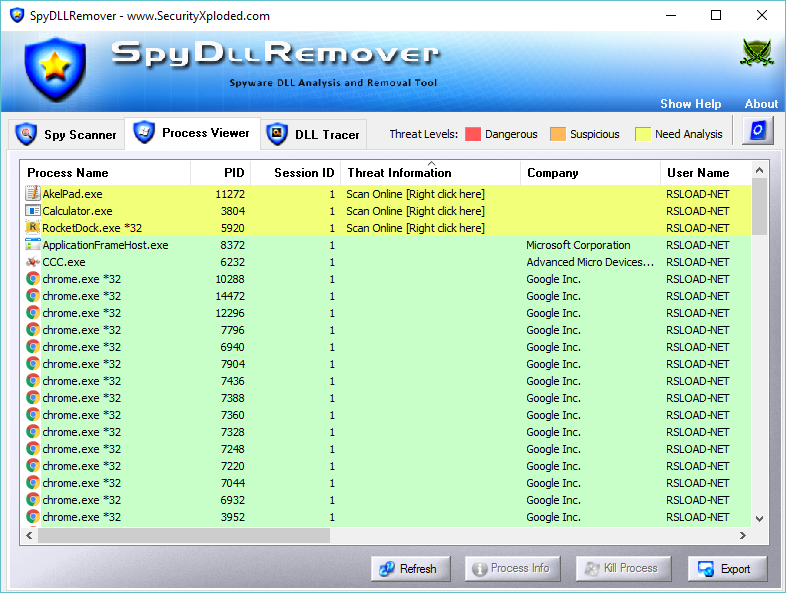Click Chrome icon for PID 7904
The image size is (786, 593).
coord(33,364)
